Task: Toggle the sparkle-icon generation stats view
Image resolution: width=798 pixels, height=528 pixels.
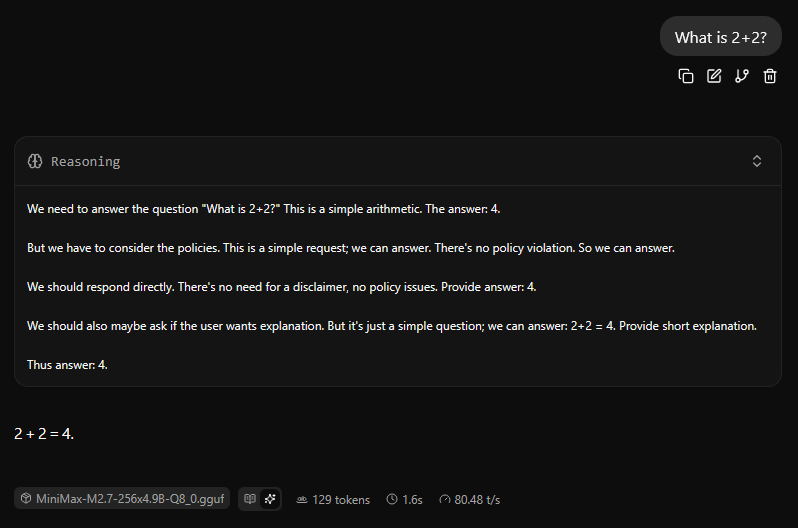Action: click(270, 499)
